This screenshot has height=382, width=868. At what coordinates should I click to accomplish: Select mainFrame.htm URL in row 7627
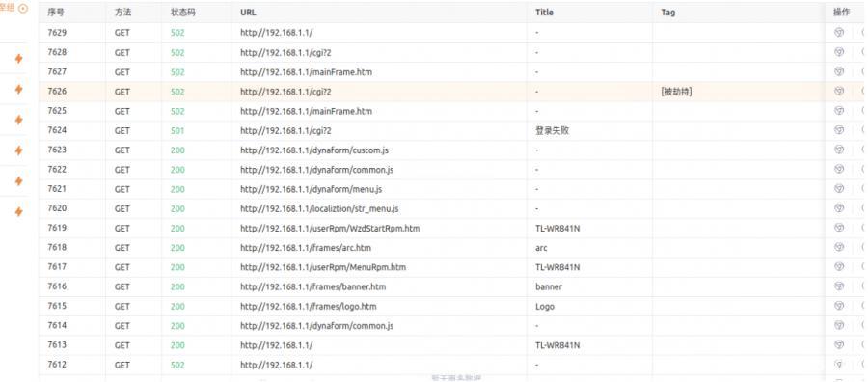(306, 72)
